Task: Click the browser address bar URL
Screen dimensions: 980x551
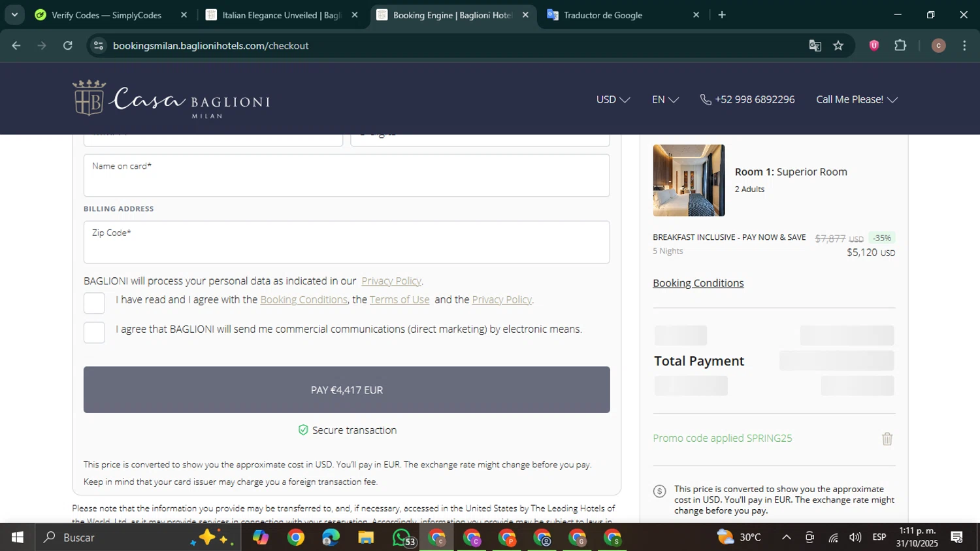Action: coord(210,46)
